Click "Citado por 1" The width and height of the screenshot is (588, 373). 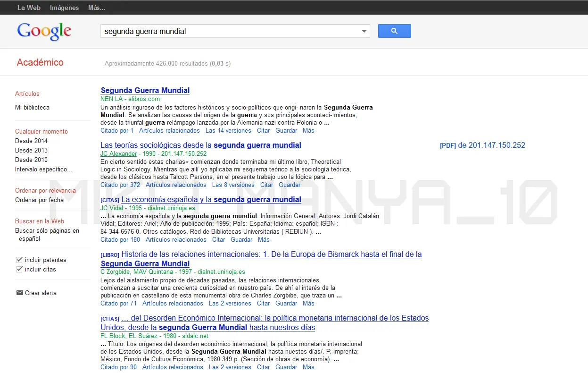coord(117,130)
